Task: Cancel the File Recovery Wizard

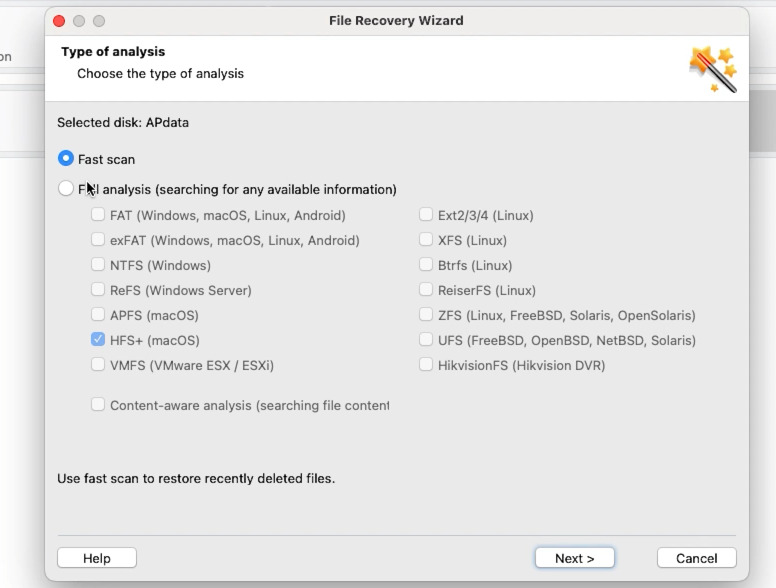Action: point(697,558)
